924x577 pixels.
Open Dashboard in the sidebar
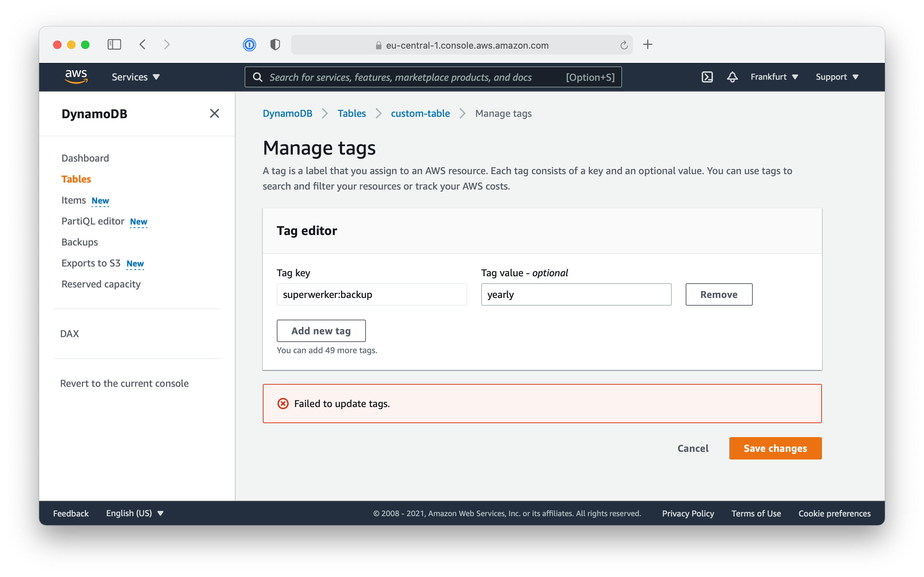click(x=85, y=158)
